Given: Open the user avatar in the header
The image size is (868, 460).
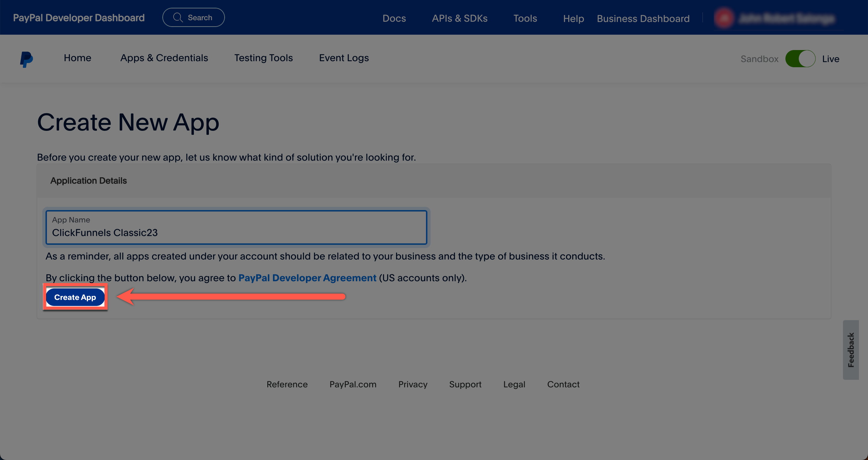Looking at the screenshot, I should [x=724, y=18].
